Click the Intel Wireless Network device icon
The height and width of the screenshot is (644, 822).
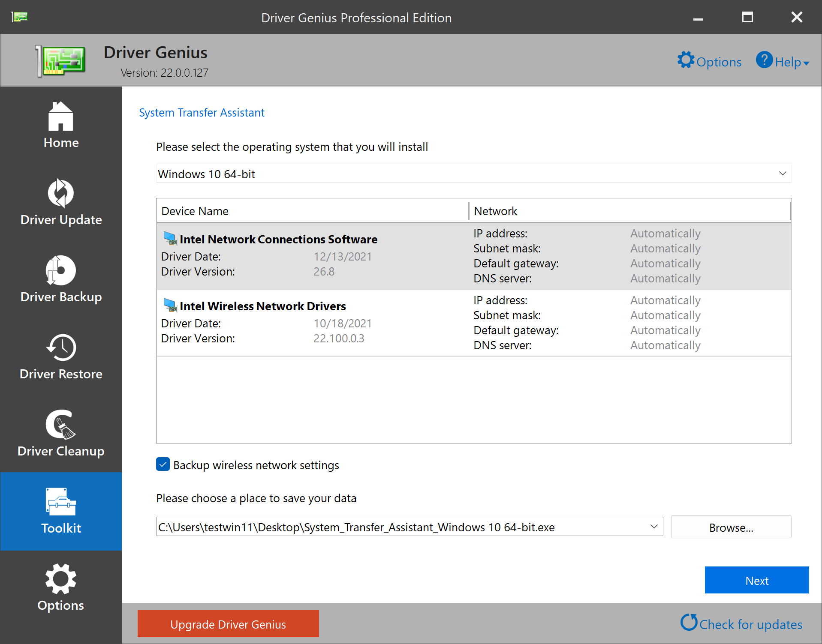pos(170,305)
